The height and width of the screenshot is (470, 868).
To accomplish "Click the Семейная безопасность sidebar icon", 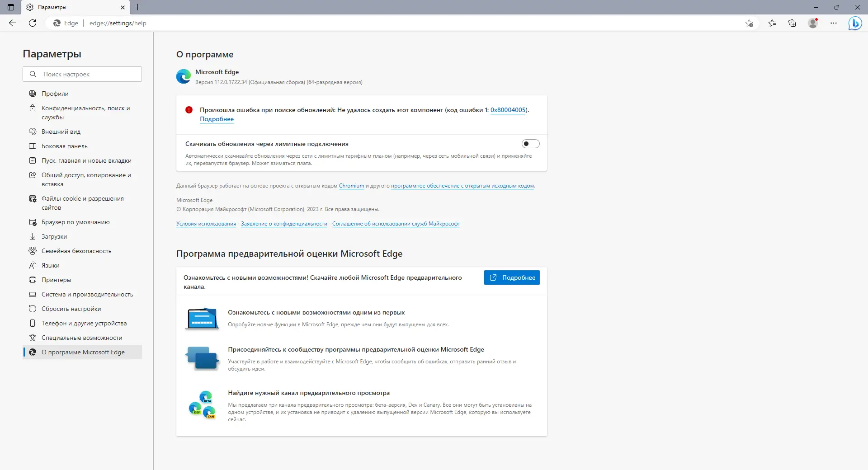I will click(33, 251).
